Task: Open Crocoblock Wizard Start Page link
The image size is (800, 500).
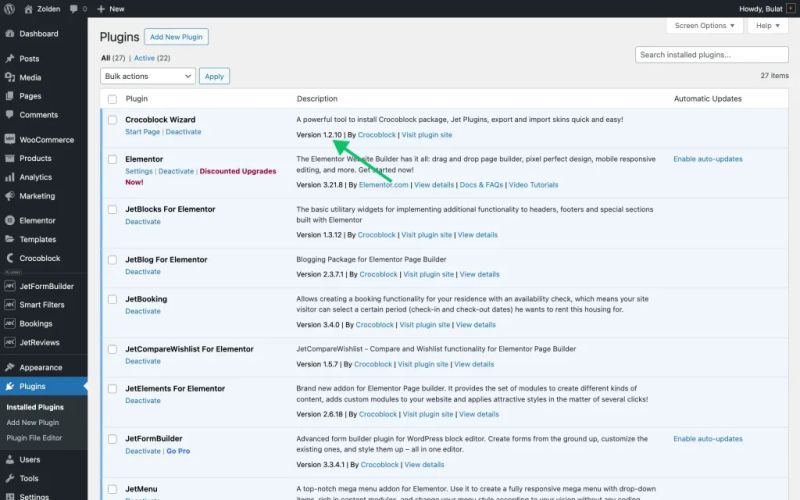Action: [x=142, y=132]
